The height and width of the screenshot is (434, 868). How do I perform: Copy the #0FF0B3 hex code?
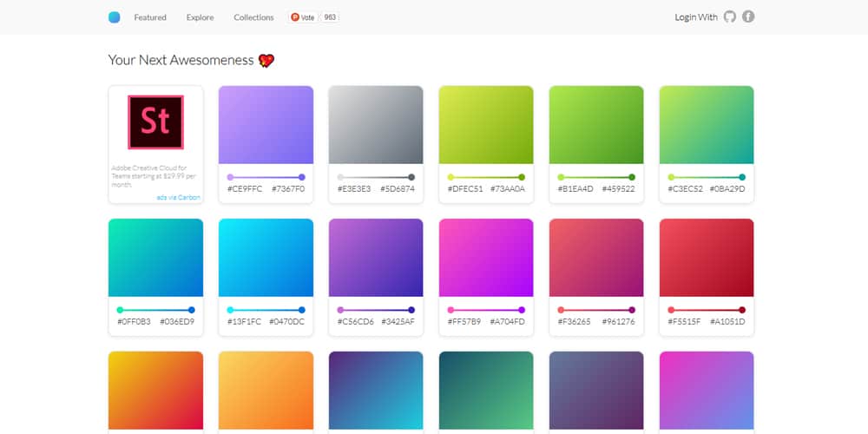134,322
